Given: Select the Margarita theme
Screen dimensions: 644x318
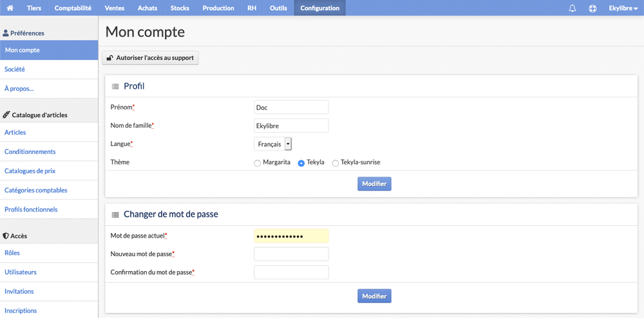Looking at the screenshot, I should (x=258, y=163).
